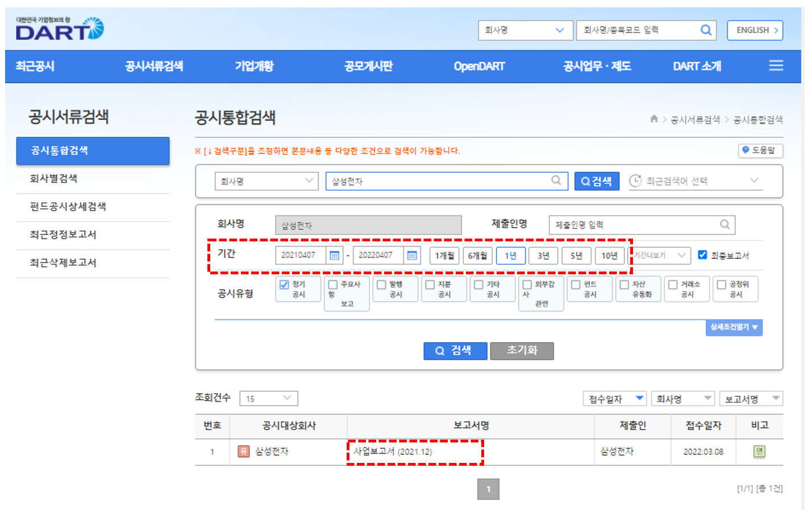This screenshot has height=518, width=812.
Task: Open the 보고서명 sort dropdown
Action: [x=751, y=399]
